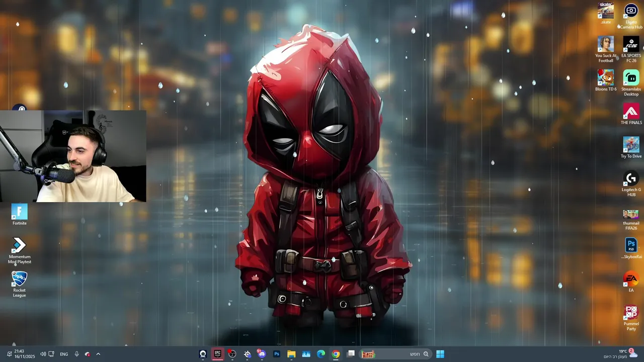Screen dimensions: 644x362
Task: Open OBS Studio from the taskbar
Action: point(232,354)
